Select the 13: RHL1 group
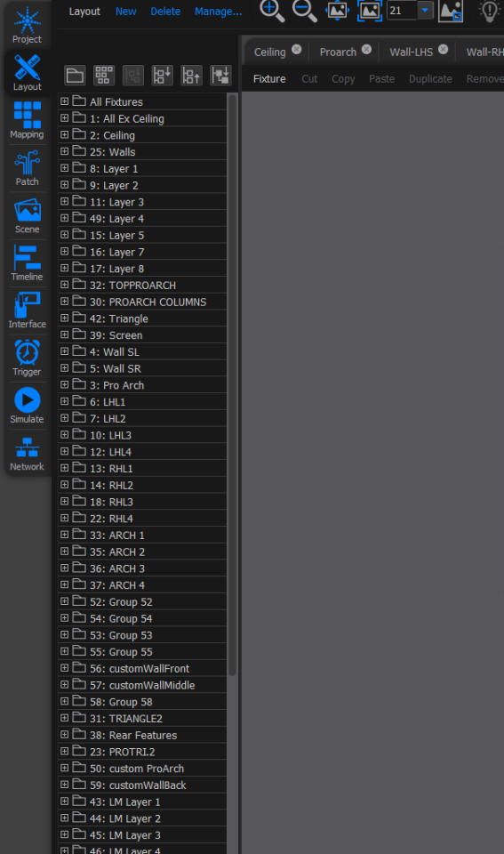 pyautogui.click(x=142, y=469)
